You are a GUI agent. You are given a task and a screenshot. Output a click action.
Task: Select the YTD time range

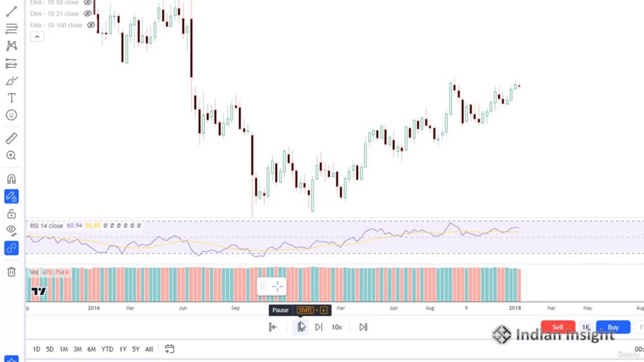107,349
